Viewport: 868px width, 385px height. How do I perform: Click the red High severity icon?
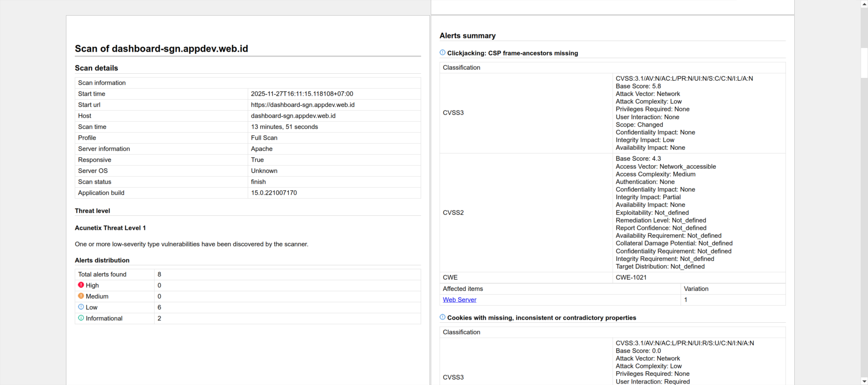point(81,285)
